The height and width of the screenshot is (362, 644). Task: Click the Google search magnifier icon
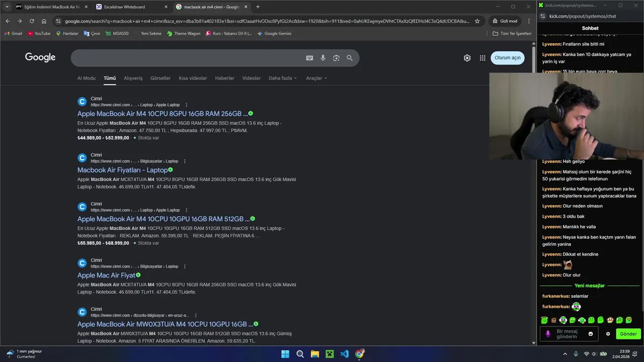pyautogui.click(x=350, y=58)
